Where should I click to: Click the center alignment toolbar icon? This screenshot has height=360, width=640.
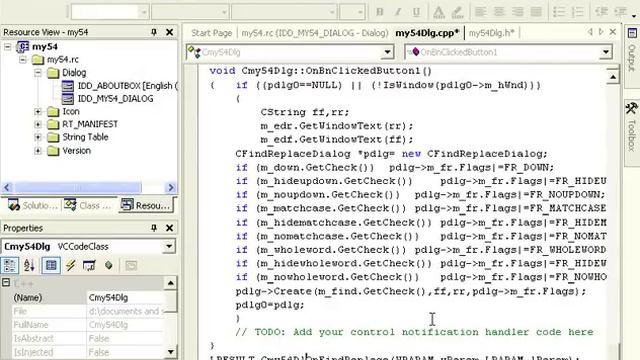tap(499, 12)
